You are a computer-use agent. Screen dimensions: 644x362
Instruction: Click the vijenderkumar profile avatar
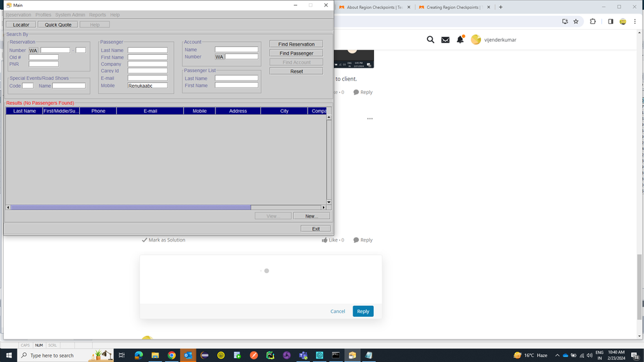click(x=476, y=39)
